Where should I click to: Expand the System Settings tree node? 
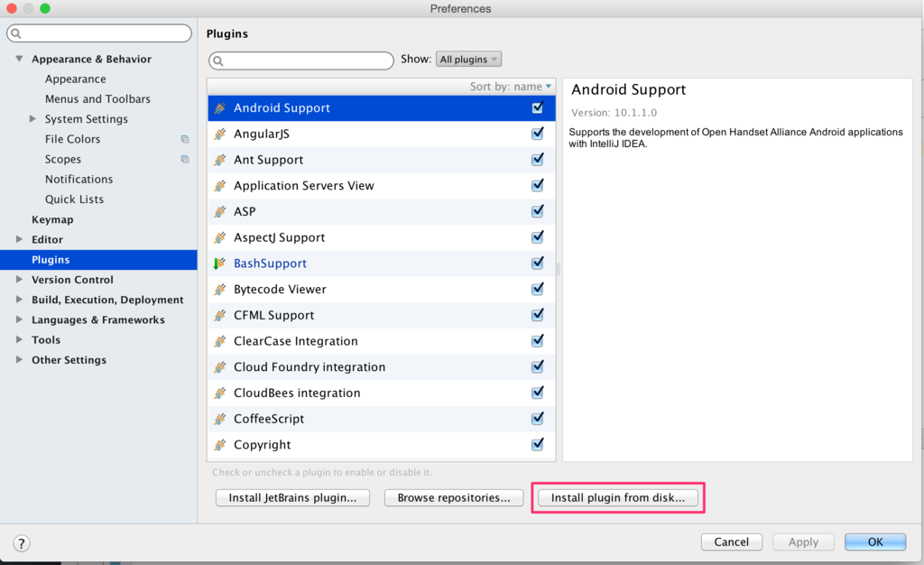pyautogui.click(x=33, y=119)
